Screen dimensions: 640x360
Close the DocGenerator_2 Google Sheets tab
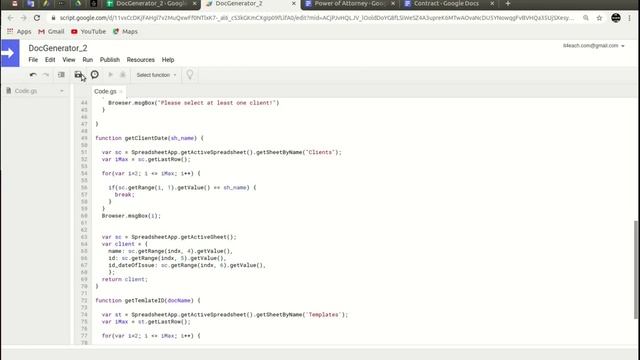point(195,4)
